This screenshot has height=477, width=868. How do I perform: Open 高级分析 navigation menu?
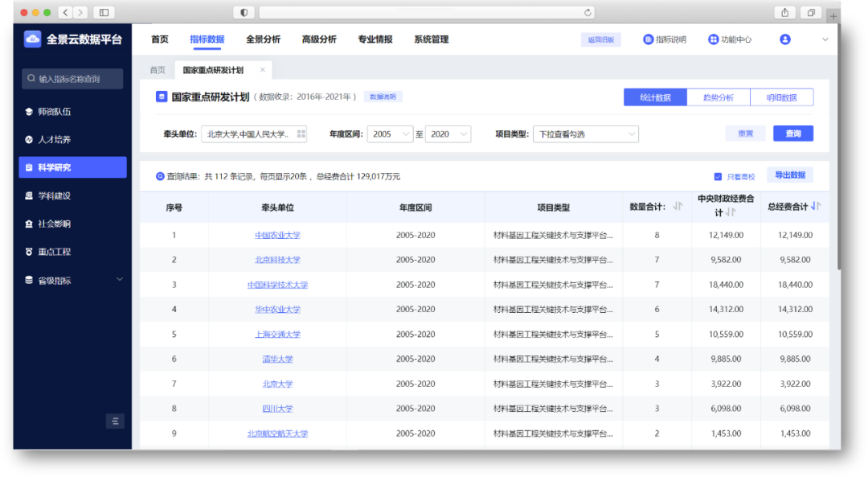pyautogui.click(x=319, y=39)
